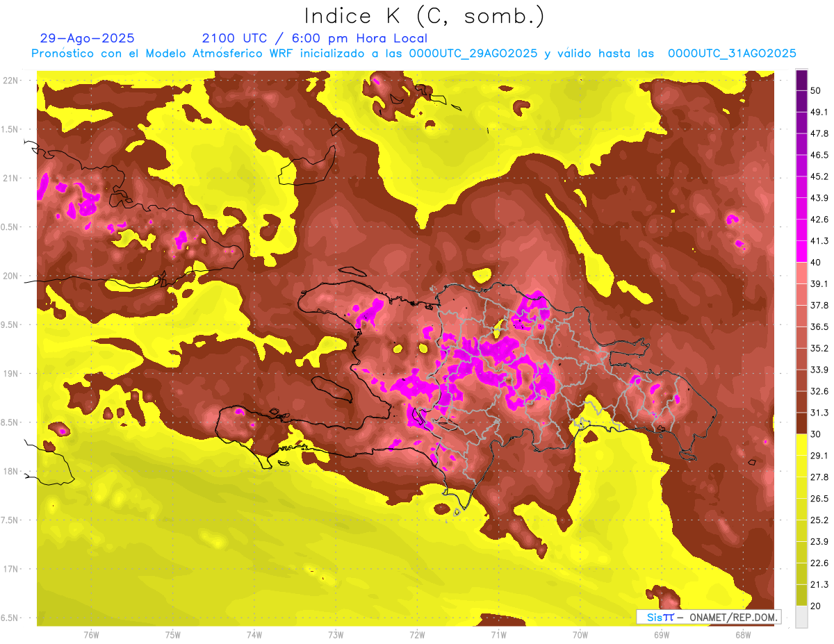
Task: Click the "37.8" colorbar value
Action: pyautogui.click(x=819, y=306)
